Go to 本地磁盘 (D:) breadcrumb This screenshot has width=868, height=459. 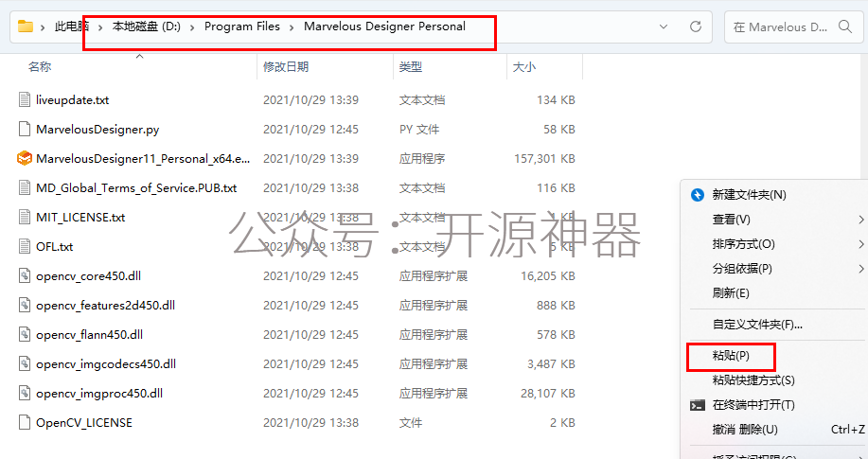146,26
